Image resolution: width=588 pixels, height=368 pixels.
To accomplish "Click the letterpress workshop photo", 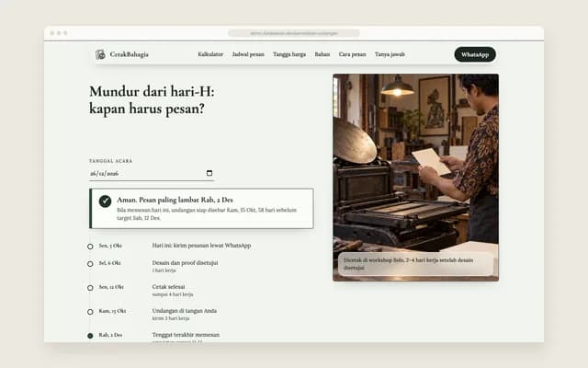I will click(415, 178).
